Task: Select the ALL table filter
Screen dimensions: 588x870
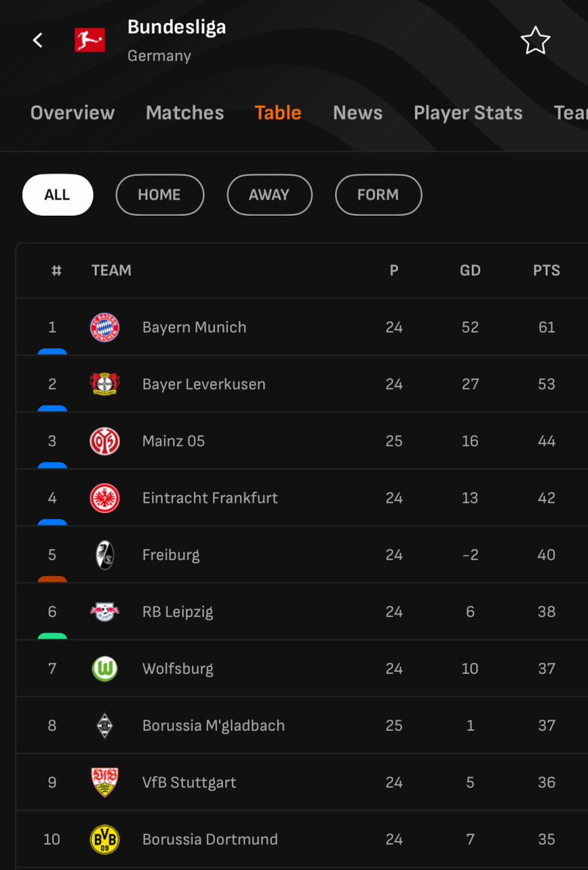Action: point(57,194)
